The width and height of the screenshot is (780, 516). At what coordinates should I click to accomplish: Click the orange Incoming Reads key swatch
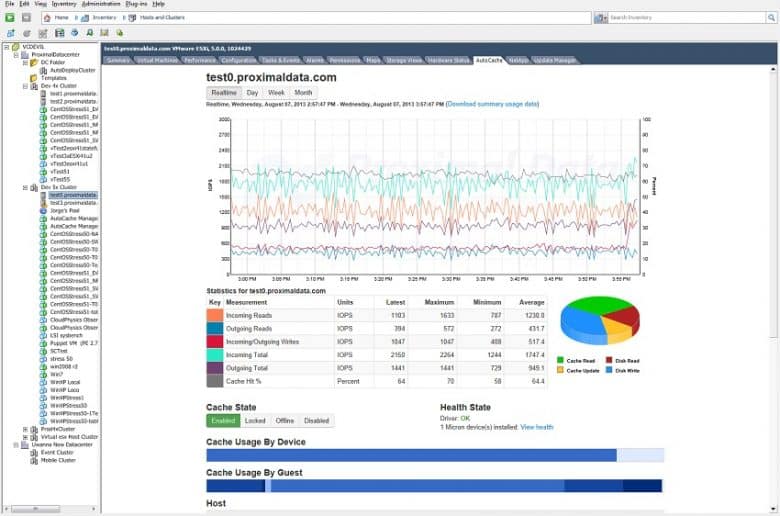215,315
